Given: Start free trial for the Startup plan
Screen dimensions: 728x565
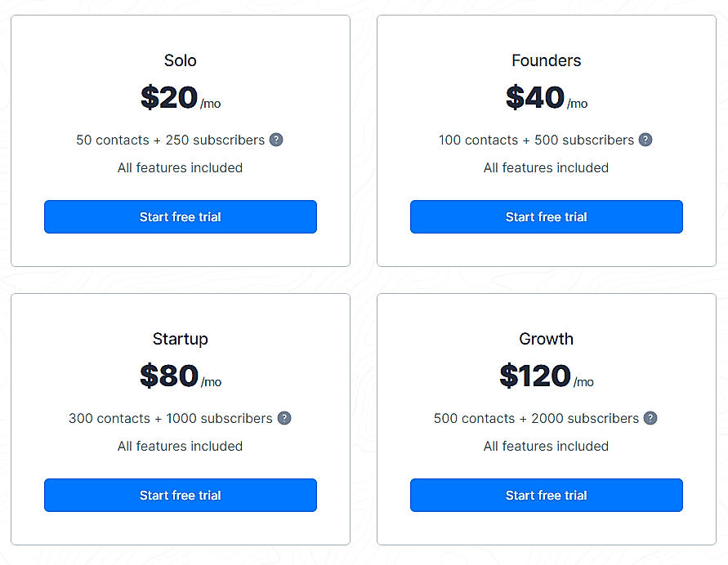Looking at the screenshot, I should (180, 495).
